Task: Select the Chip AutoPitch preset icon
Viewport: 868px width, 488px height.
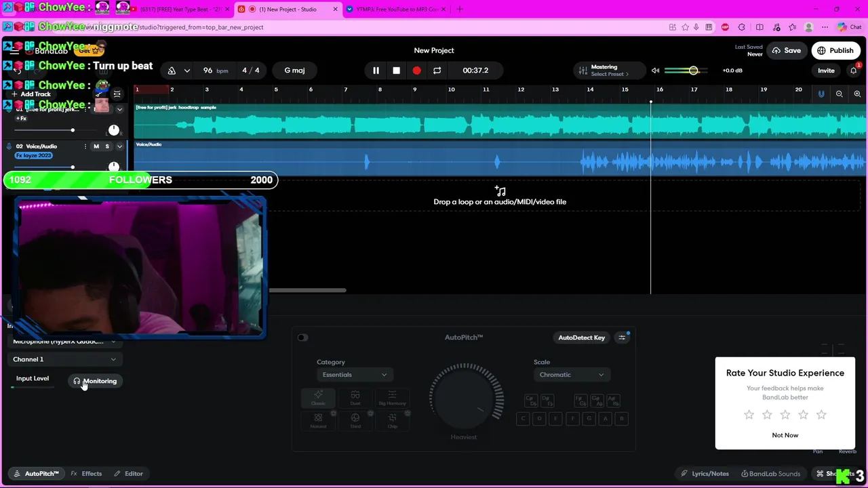Action: [x=392, y=420]
